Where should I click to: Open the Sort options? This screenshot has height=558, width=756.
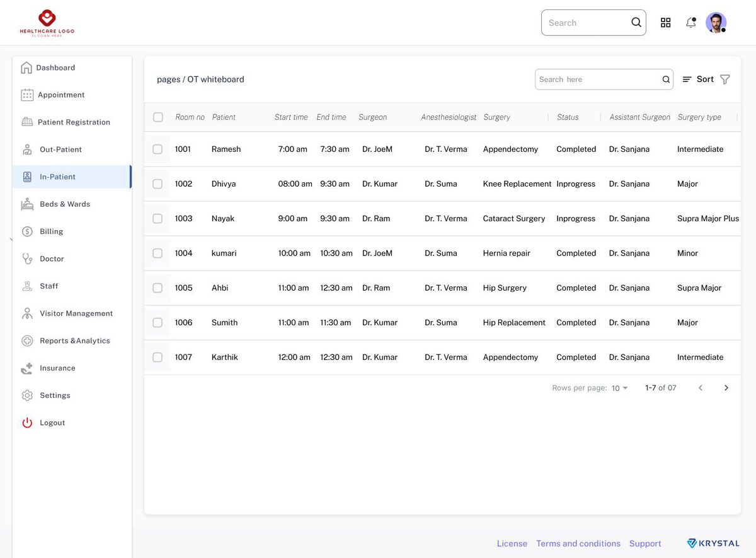(x=698, y=79)
